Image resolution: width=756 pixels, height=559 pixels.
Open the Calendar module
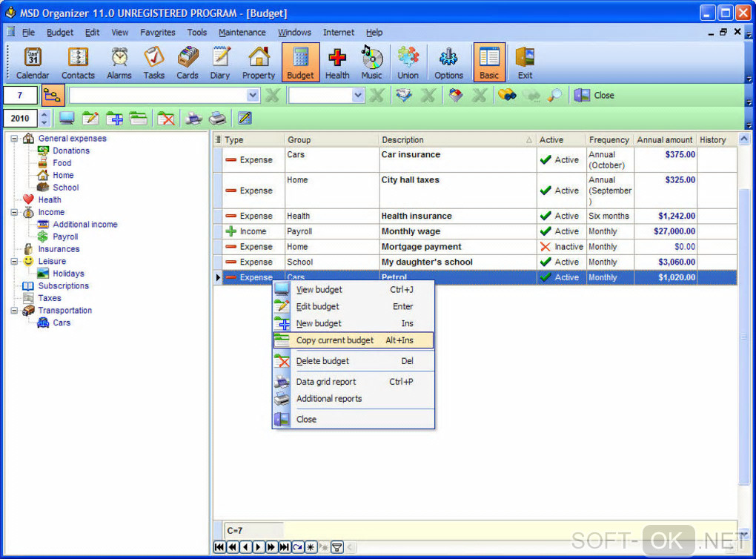click(x=33, y=63)
